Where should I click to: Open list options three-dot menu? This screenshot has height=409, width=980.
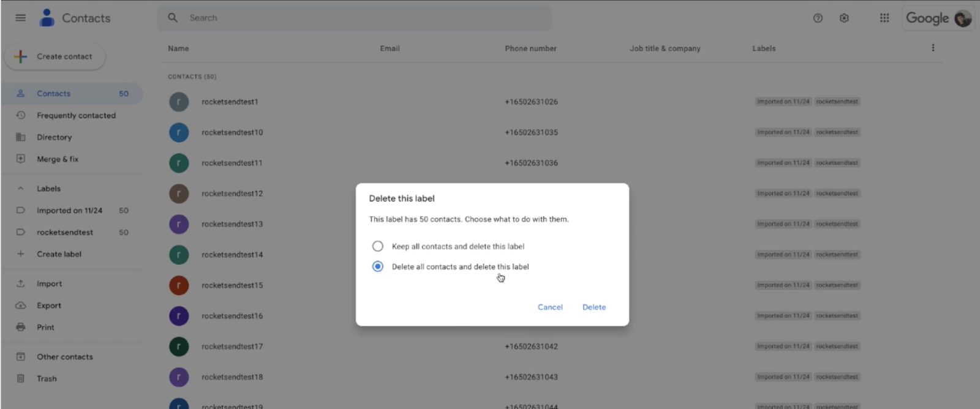coord(933,48)
